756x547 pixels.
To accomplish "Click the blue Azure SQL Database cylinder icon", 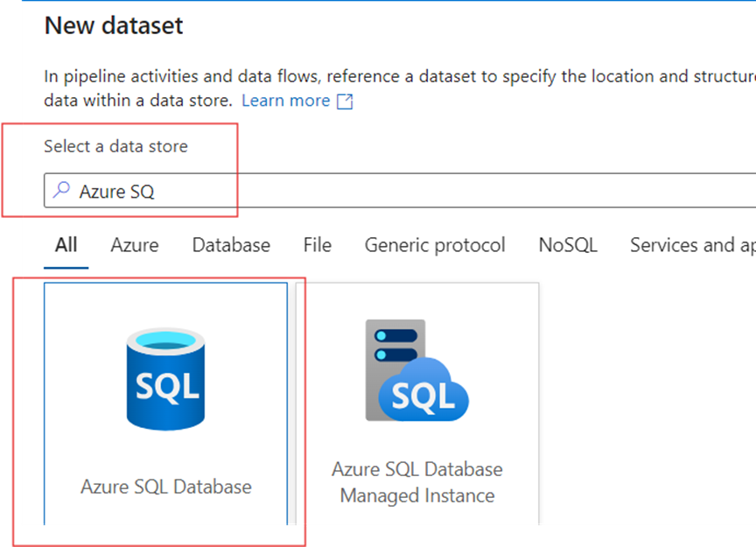I will (x=165, y=377).
